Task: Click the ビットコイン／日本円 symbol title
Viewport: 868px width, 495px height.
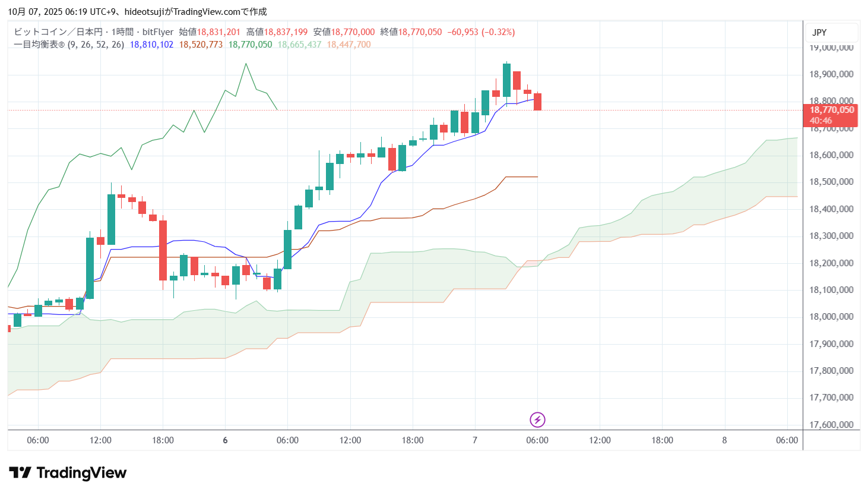Action: click(58, 32)
